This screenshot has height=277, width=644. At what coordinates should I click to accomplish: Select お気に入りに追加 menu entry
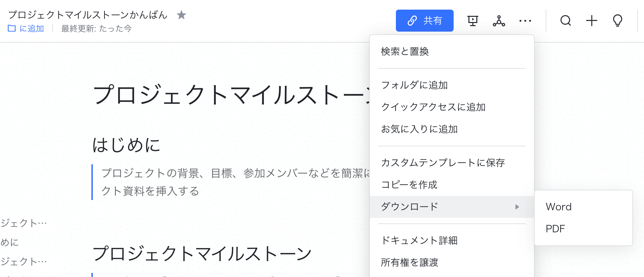[419, 129]
